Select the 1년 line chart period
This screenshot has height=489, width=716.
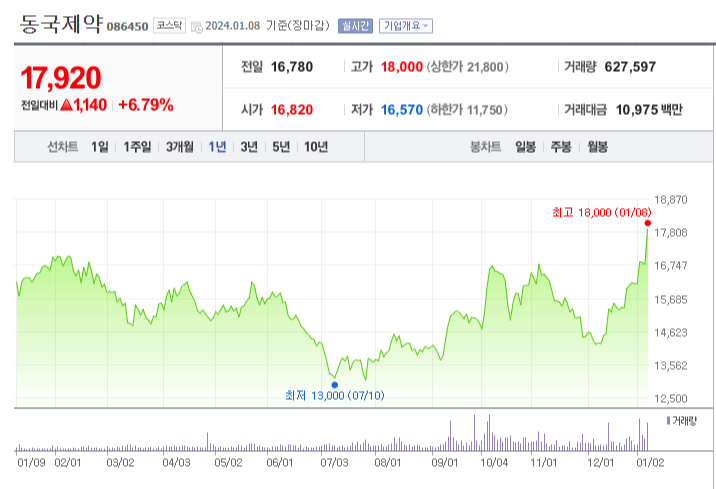point(217,147)
